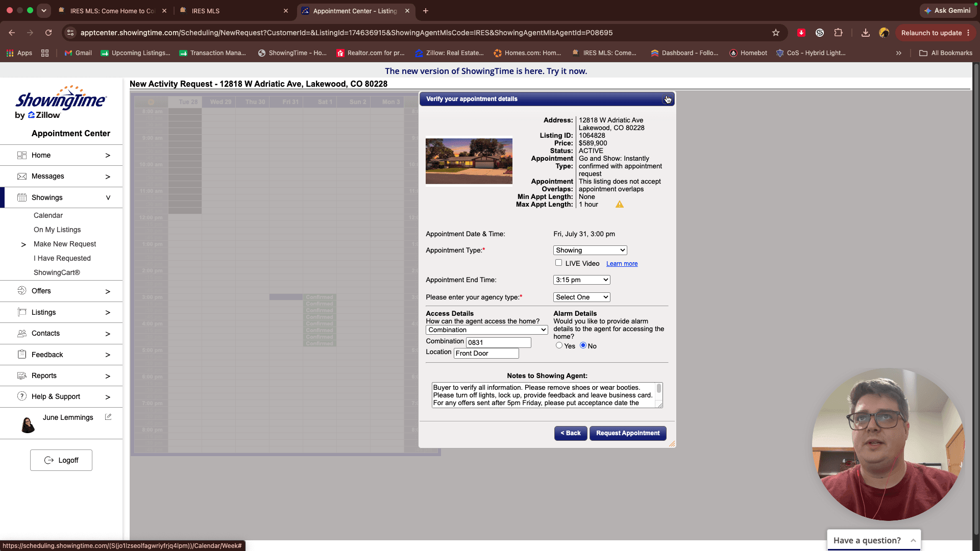Select Yes for alarm details
The width and height of the screenshot is (980, 551).
click(x=559, y=345)
